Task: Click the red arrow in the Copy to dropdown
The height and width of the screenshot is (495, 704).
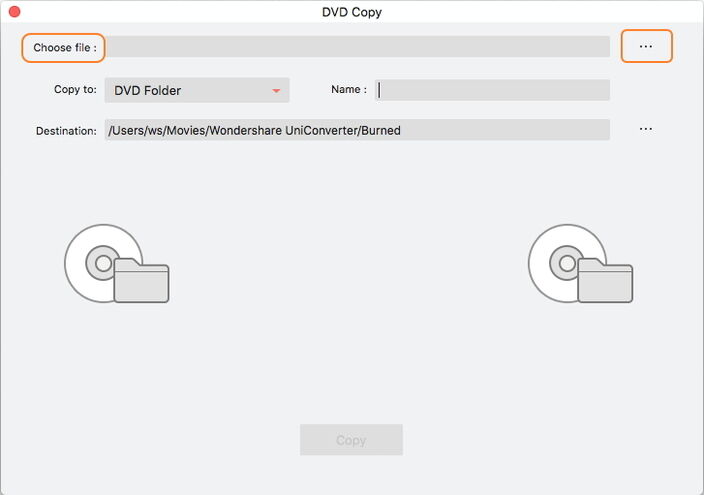Action: coord(276,91)
